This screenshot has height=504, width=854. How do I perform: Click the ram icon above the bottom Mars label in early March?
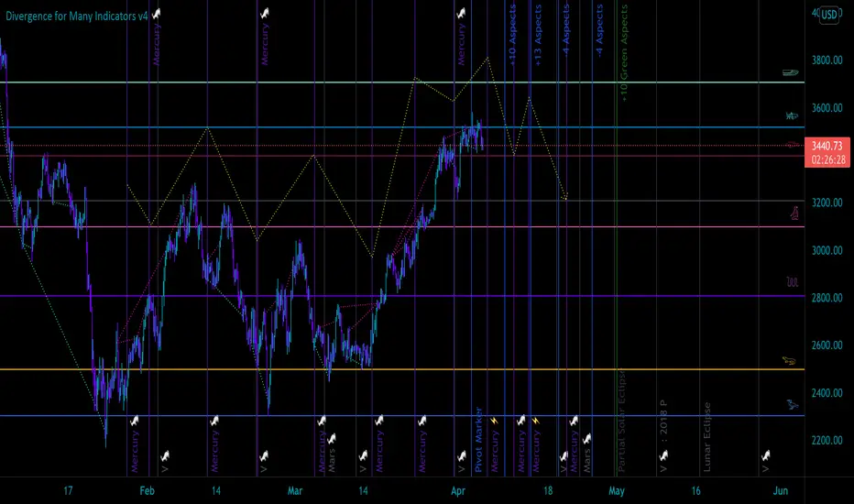[331, 439]
